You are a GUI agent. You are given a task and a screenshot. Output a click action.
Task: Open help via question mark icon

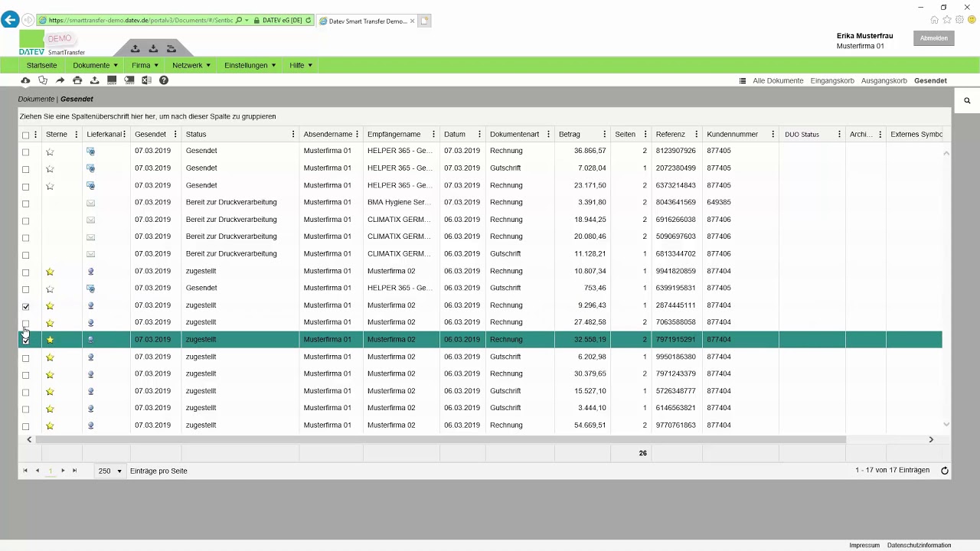[164, 80]
